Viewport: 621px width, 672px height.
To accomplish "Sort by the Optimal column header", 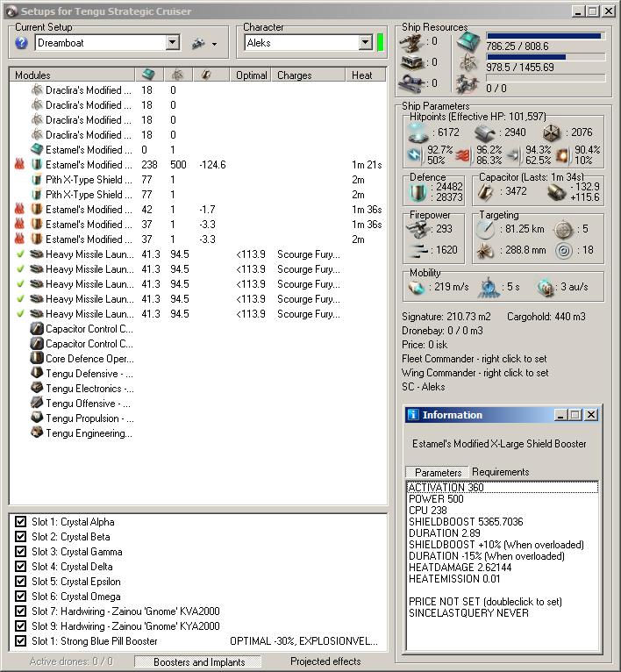I will pos(251,75).
